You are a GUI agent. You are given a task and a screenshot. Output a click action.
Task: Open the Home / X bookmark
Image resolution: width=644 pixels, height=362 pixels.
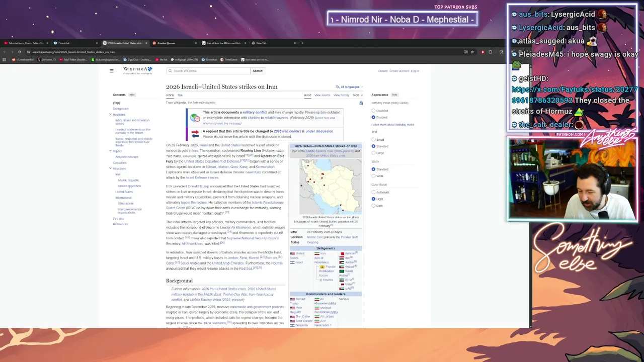pyautogui.click(x=47, y=60)
